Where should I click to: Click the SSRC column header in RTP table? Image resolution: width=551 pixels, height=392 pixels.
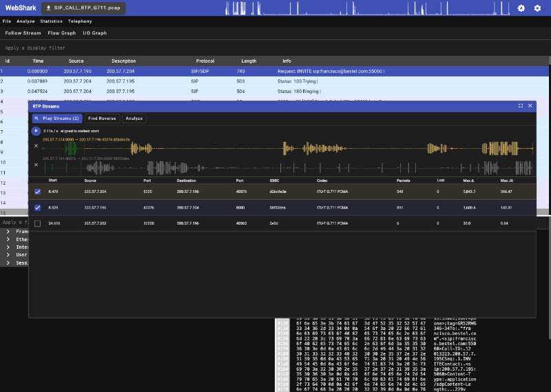(x=274, y=180)
